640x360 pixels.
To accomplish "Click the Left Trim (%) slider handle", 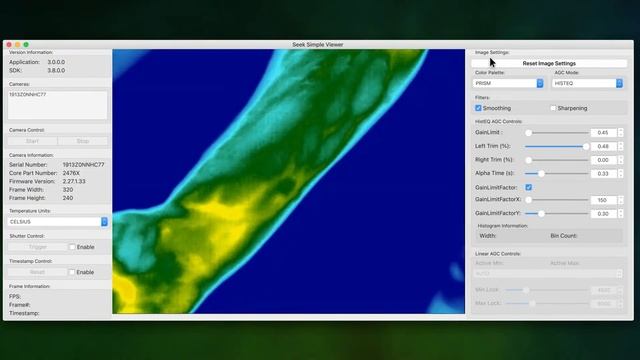I will point(586,146).
